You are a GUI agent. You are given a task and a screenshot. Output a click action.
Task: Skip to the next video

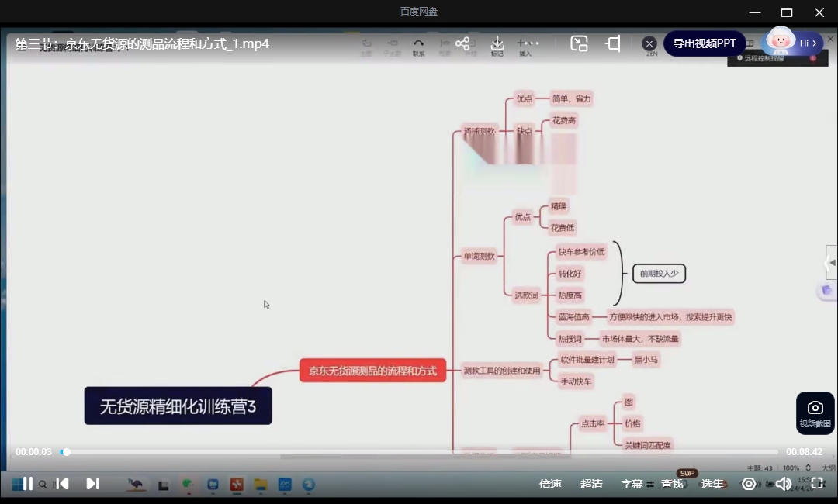point(92,484)
